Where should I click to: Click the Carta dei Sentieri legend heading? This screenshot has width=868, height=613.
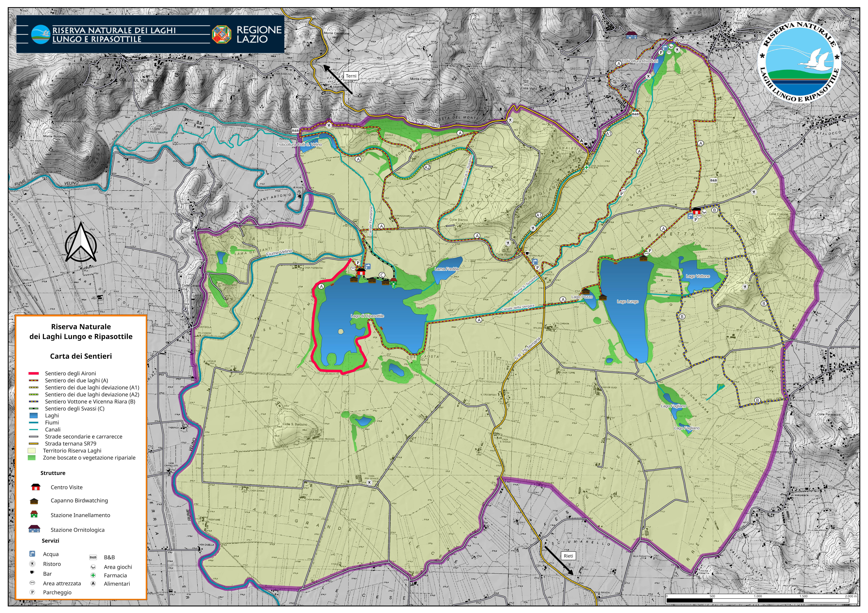coord(81,356)
